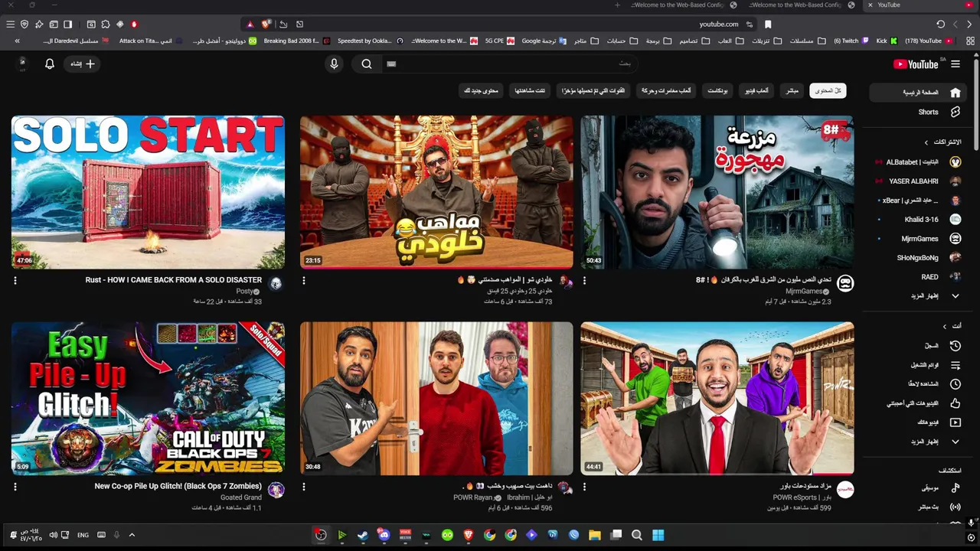Select the recently uploaded filter chip
980x551 pixels.
click(593, 91)
